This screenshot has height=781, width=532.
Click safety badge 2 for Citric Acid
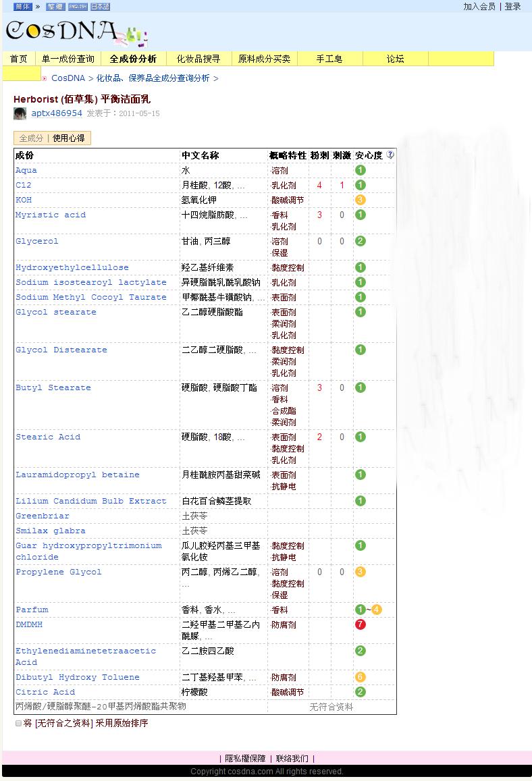point(361,692)
